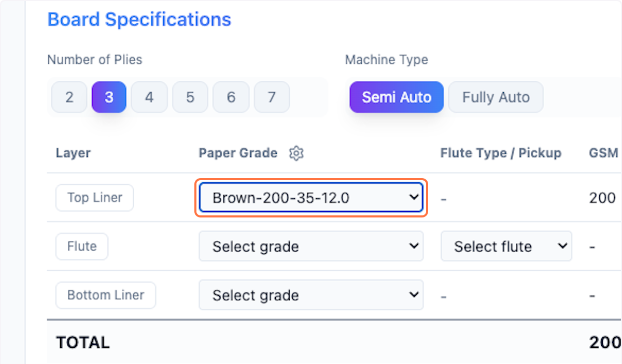Click the Top Liner layer tag
Viewport: 622px width, 364px height.
pyautogui.click(x=95, y=197)
